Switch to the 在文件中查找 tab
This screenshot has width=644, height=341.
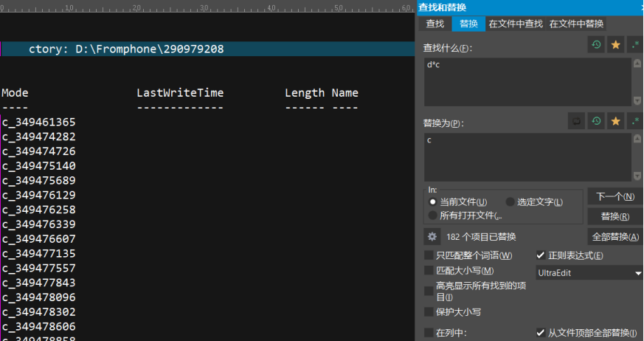(x=516, y=24)
